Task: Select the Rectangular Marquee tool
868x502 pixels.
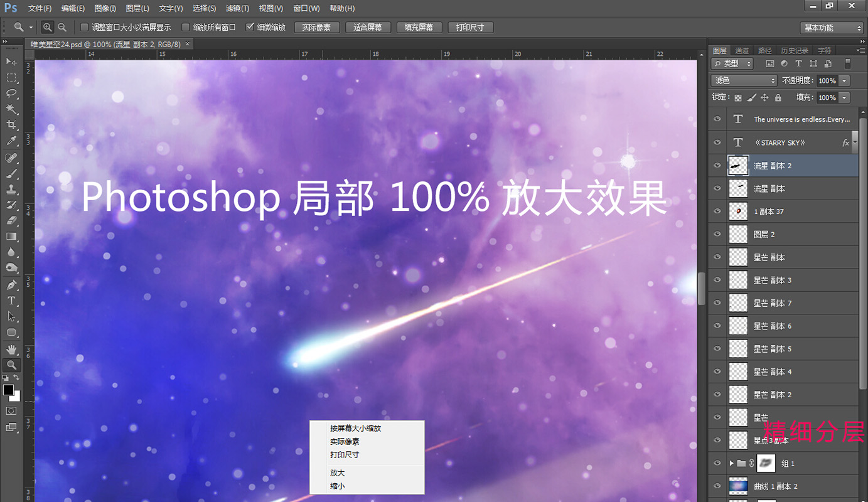Action: pyautogui.click(x=11, y=78)
